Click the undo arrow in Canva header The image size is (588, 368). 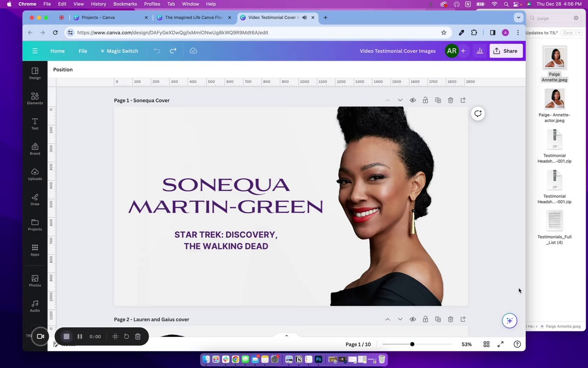pyautogui.click(x=157, y=51)
